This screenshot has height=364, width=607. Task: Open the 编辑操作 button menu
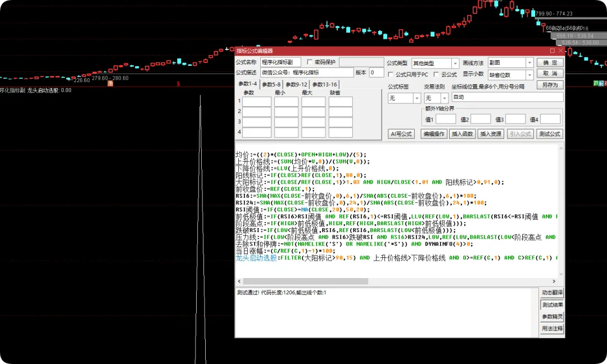pyautogui.click(x=434, y=134)
